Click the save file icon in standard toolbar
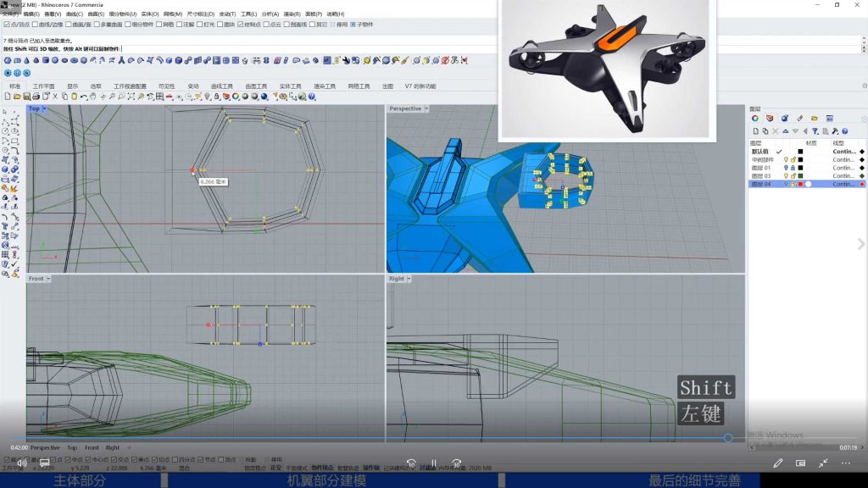868x488 pixels. point(26,97)
